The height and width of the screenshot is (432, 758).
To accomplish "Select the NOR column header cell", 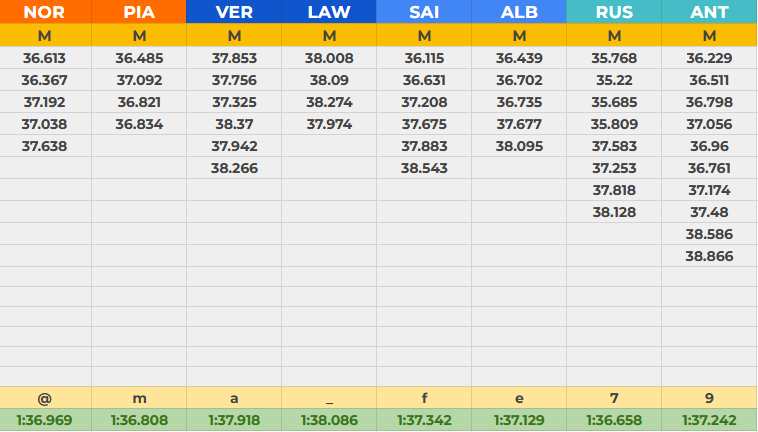I will [45, 12].
